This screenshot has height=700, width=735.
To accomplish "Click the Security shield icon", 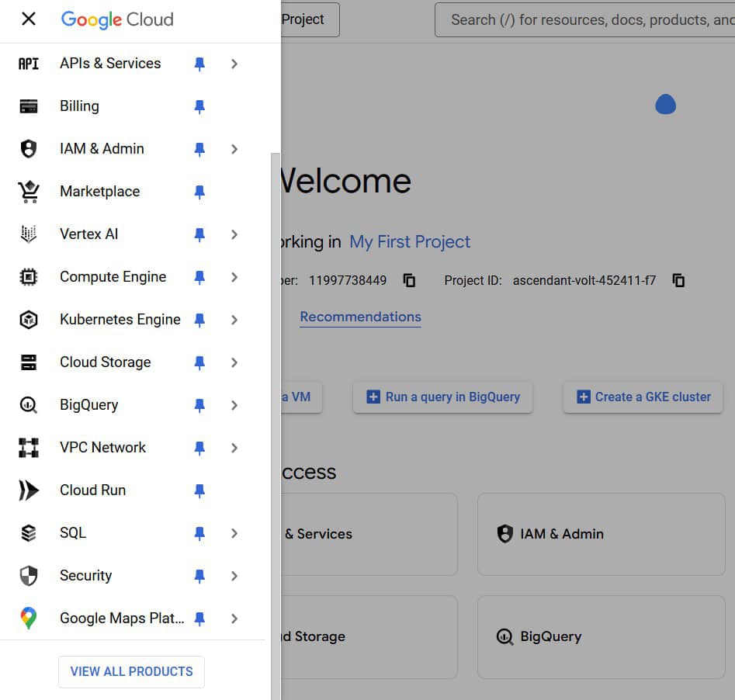I will [29, 575].
